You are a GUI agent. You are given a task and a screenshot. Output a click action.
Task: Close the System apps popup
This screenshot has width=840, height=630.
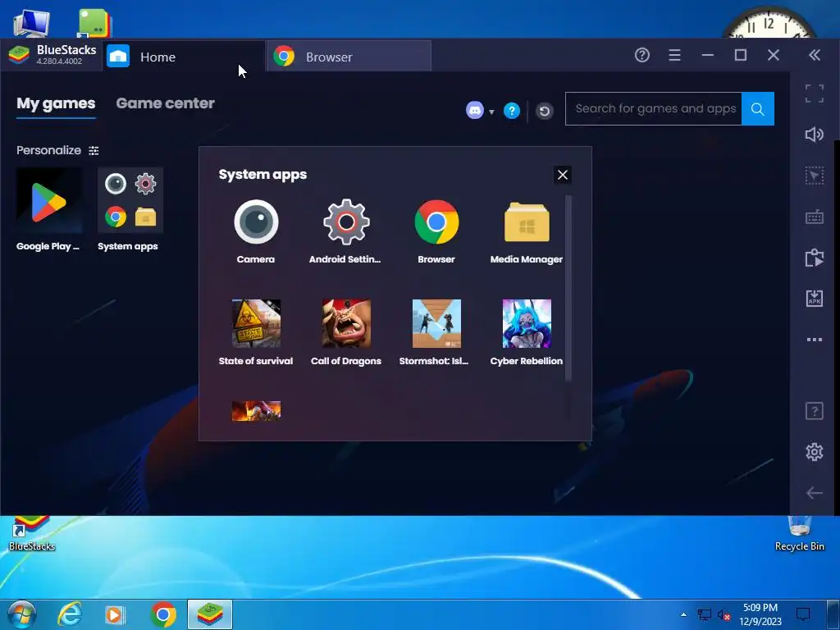[563, 175]
